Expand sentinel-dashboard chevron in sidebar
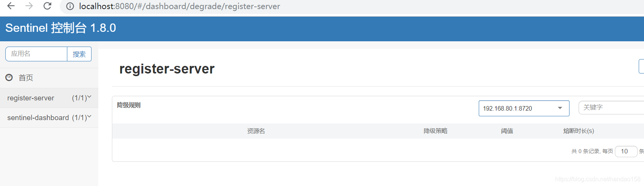Image resolution: width=644 pixels, height=186 pixels. point(89,117)
